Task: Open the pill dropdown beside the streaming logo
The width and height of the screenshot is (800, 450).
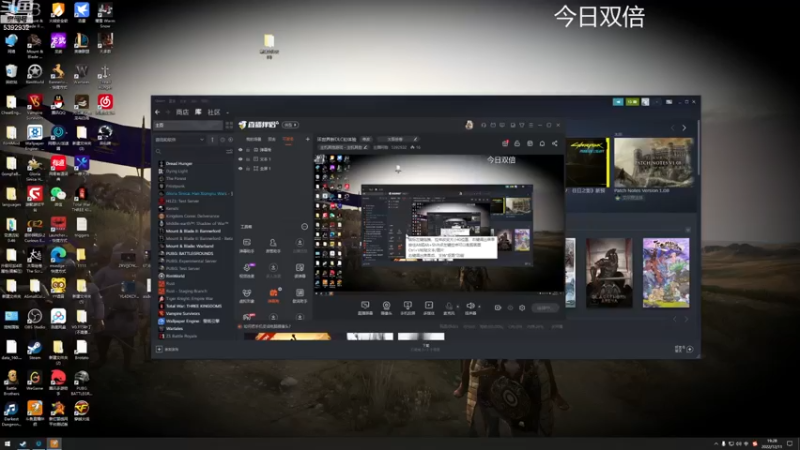Action: (x=290, y=125)
